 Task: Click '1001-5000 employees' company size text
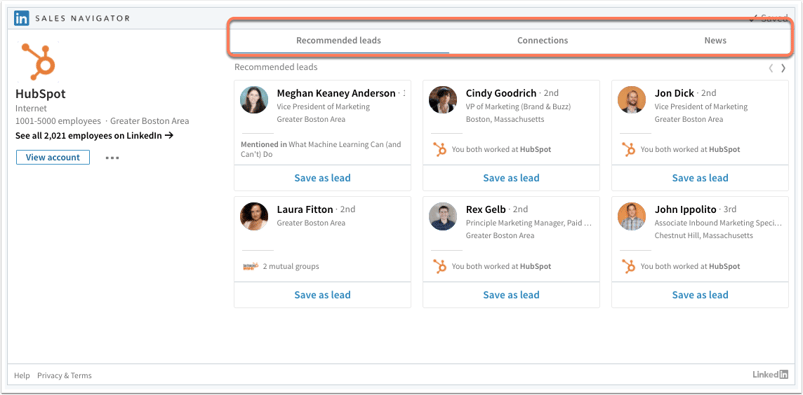[x=58, y=121]
